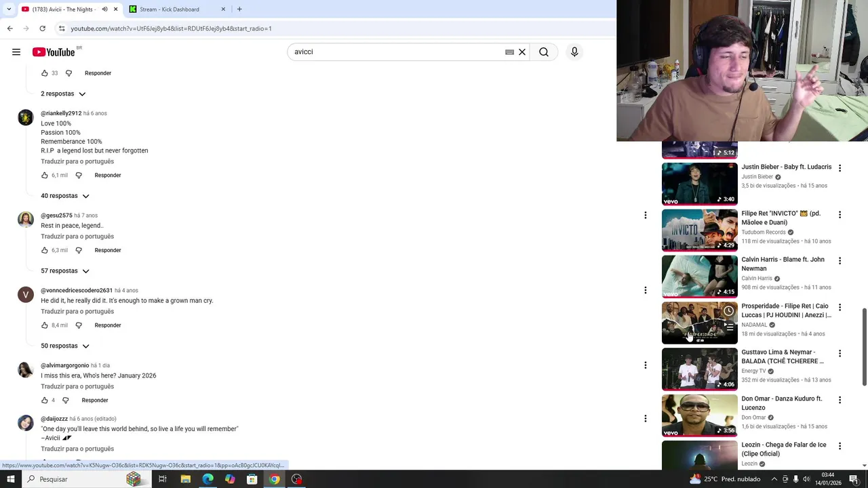Translate @riankelly2912 comment to Portuguese
Screen dimensions: 868x488
click(x=77, y=161)
